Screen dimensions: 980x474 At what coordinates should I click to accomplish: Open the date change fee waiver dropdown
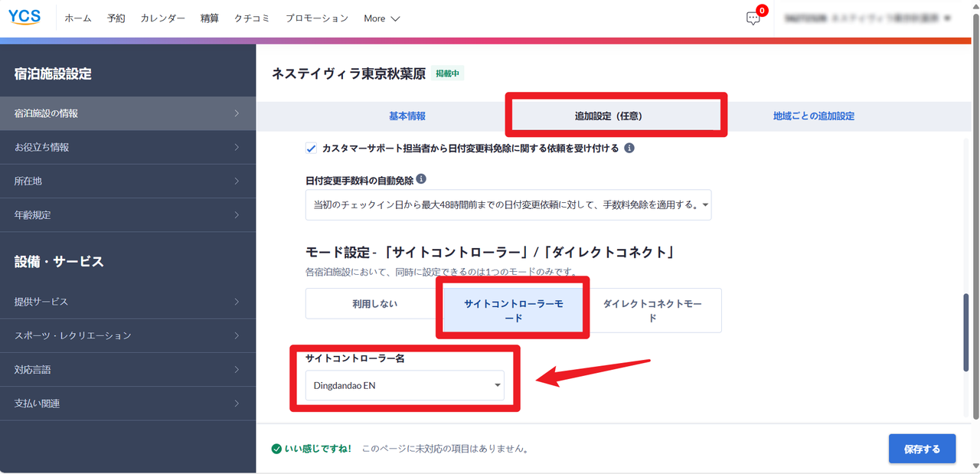pyautogui.click(x=508, y=205)
